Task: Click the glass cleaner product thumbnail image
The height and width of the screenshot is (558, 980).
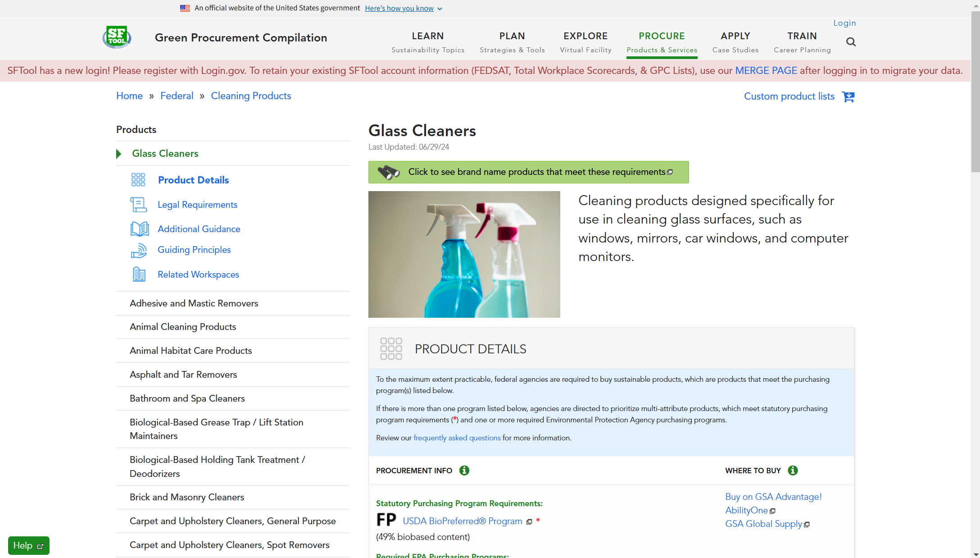Action: coord(464,254)
